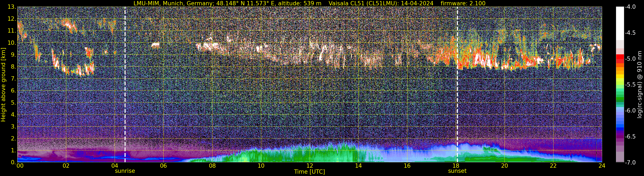Click the '08' time tick label
The image size is (644, 176).
click(212, 166)
